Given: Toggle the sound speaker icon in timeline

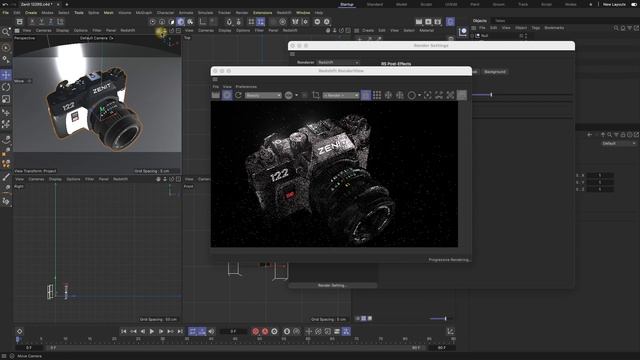Looking at the screenshot, I should 211,331.
